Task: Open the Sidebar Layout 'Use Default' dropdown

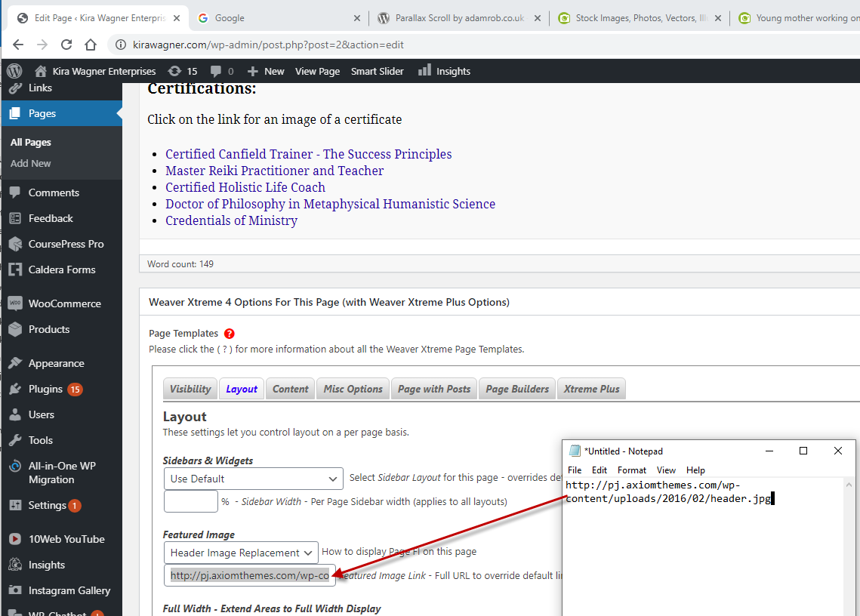Action: pos(254,479)
